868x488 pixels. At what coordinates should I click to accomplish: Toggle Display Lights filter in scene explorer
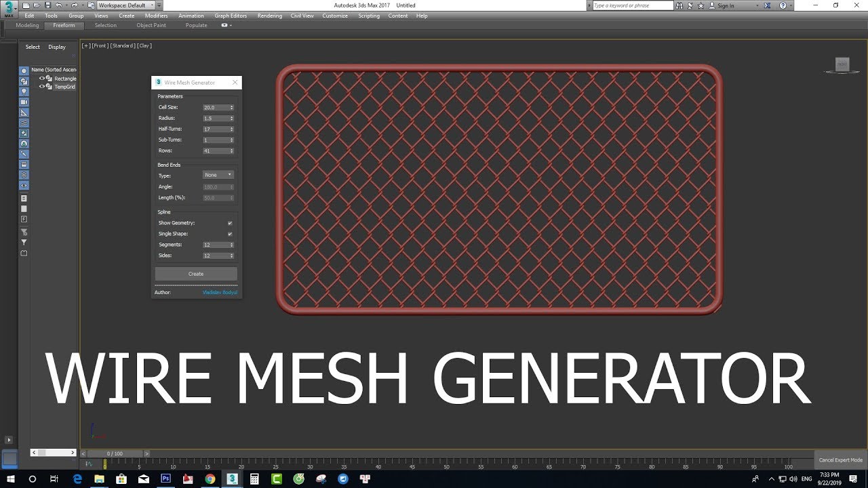click(24, 91)
